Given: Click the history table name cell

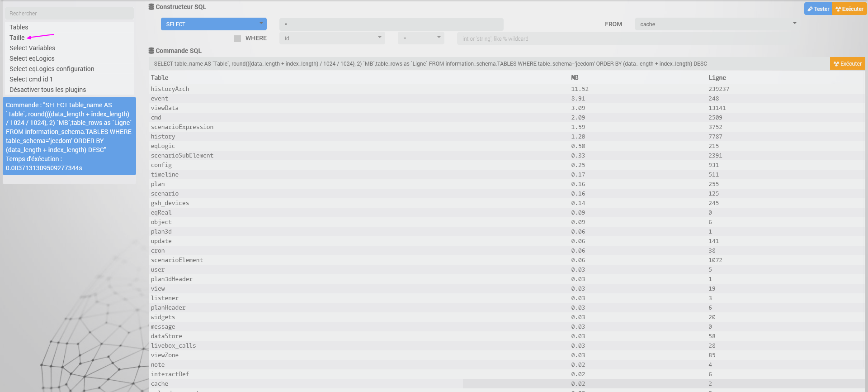Looking at the screenshot, I should [163, 137].
